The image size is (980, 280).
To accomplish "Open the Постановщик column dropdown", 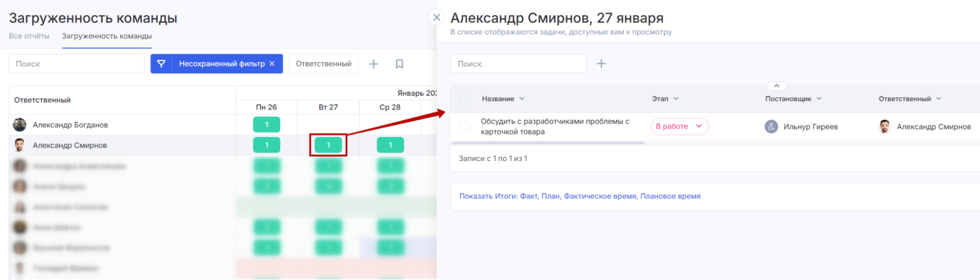I will point(819,99).
